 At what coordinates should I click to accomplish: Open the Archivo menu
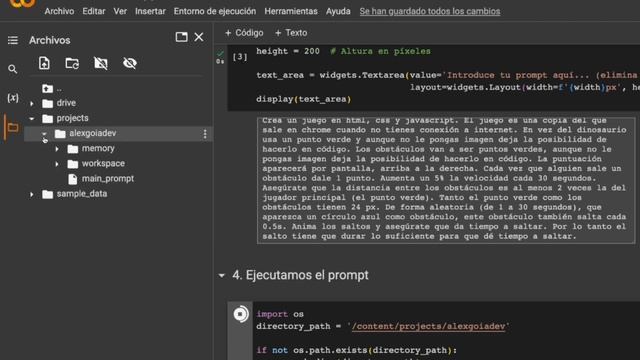tap(59, 11)
